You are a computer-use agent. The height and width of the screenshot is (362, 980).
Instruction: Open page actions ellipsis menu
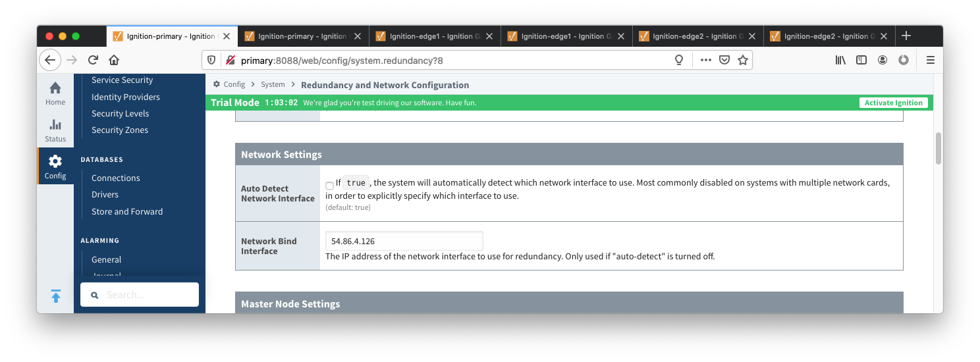(x=705, y=60)
